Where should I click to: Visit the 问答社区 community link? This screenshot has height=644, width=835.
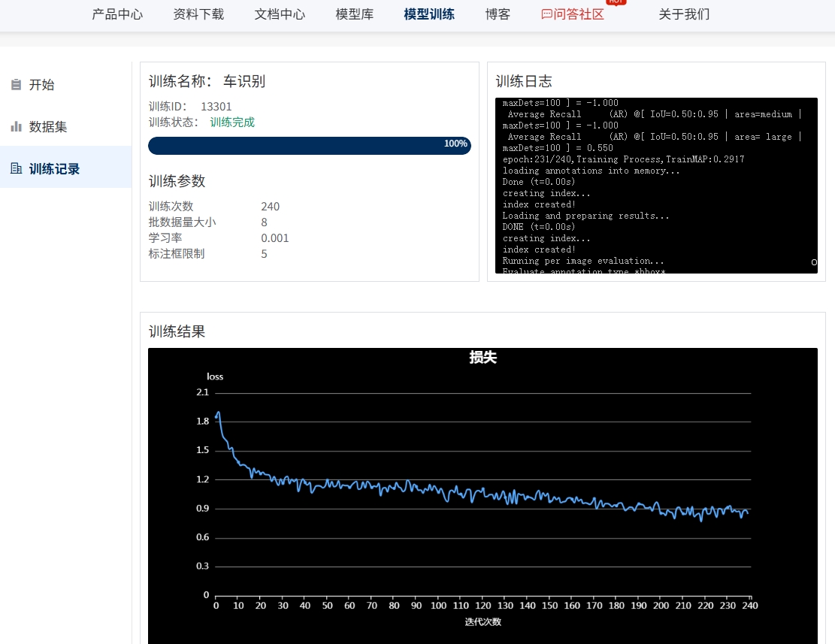tap(579, 14)
